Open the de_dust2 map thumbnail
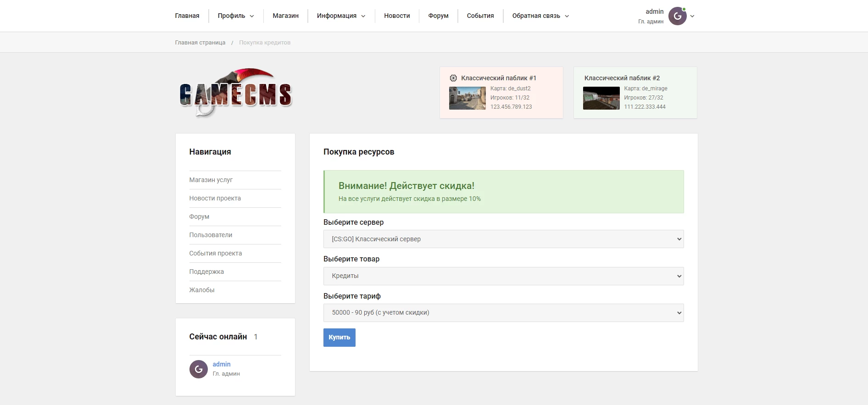This screenshot has height=405, width=868. [467, 98]
